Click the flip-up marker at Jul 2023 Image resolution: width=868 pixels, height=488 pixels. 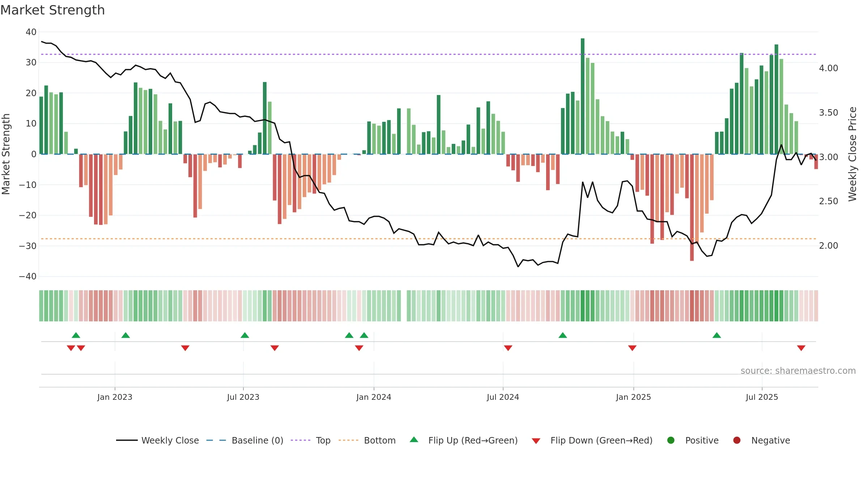pos(245,335)
